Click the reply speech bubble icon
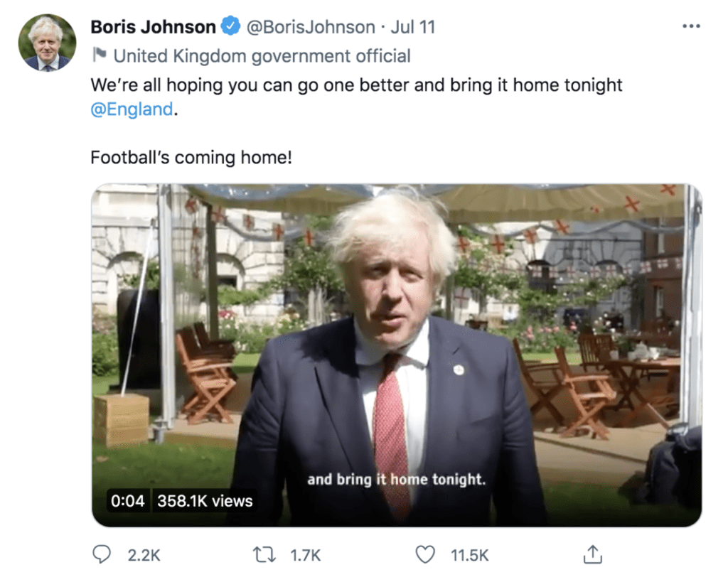Viewport: 728px width, 577px height. click(102, 554)
